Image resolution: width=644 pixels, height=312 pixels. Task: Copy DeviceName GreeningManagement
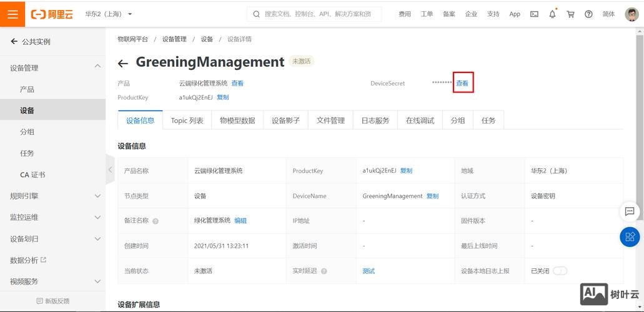(x=432, y=196)
